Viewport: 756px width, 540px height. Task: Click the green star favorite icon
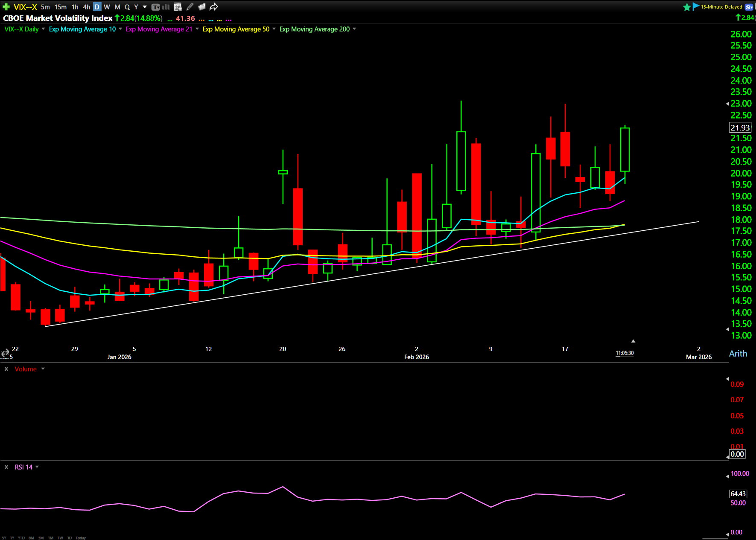(687, 7)
